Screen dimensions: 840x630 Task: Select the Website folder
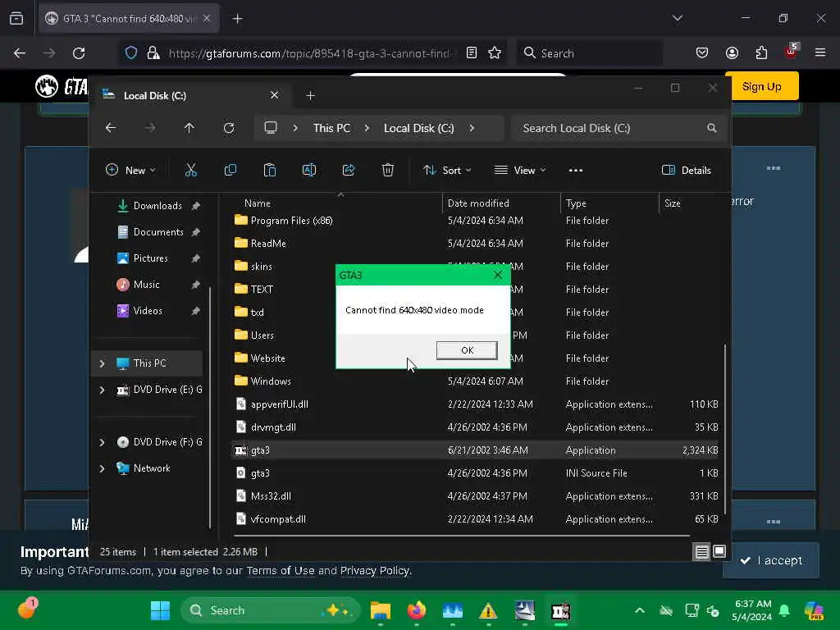268,358
